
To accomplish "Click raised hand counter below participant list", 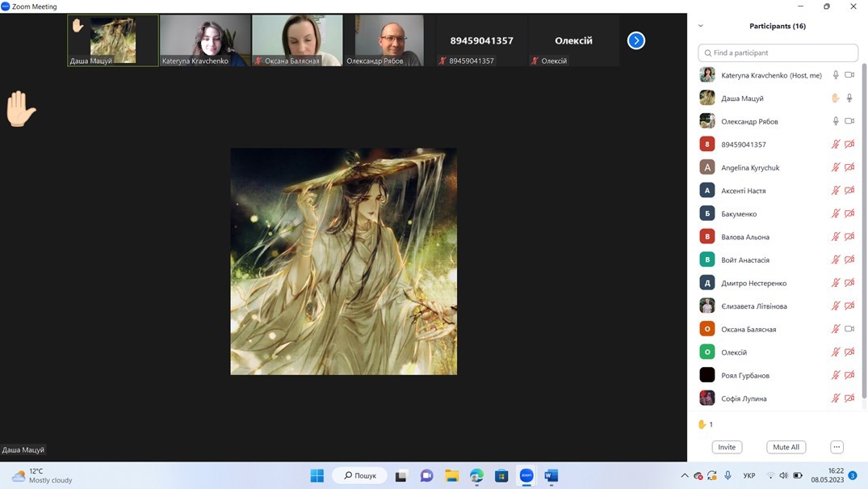I will pos(706,424).
